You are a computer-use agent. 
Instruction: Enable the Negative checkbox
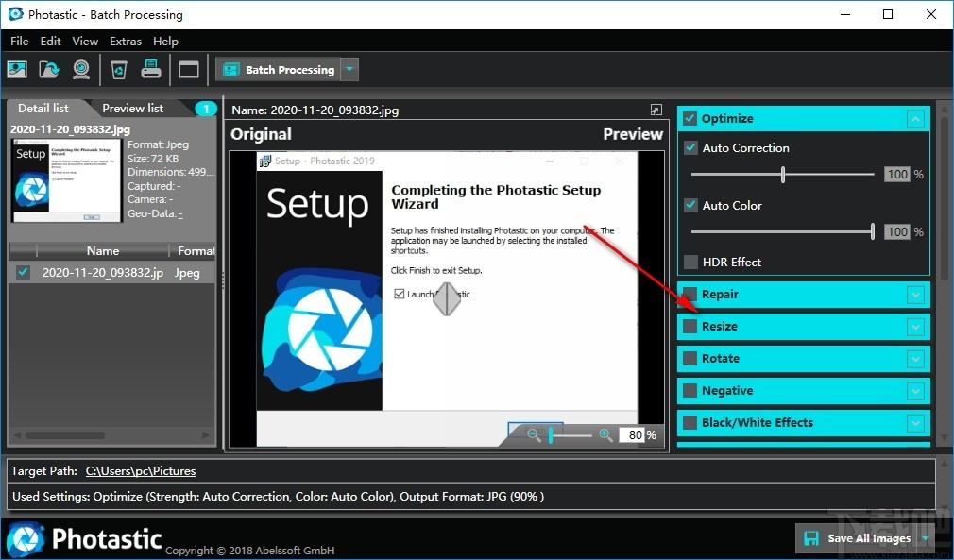click(690, 390)
